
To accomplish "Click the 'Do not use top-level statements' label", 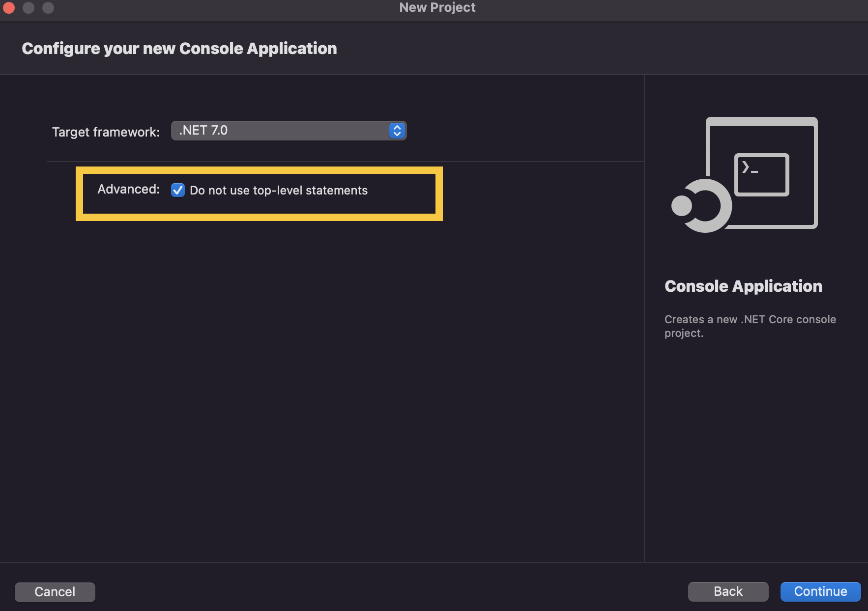I will 278,191.
